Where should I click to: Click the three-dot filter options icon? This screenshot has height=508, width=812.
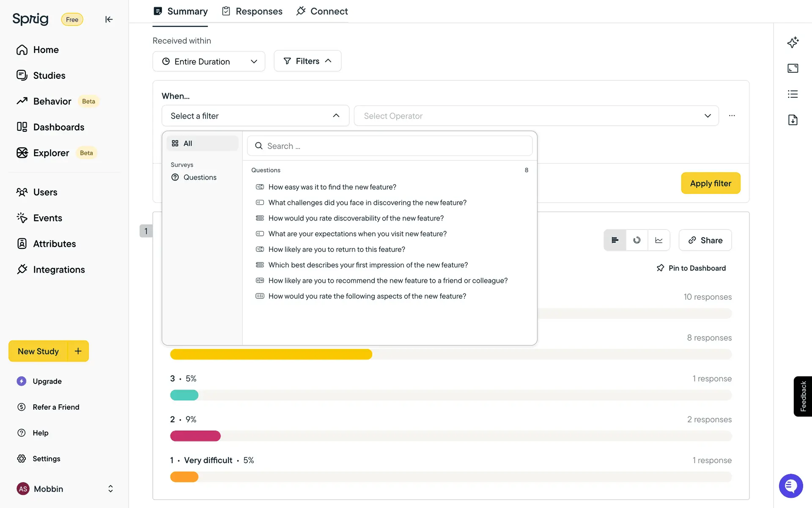coord(732,116)
